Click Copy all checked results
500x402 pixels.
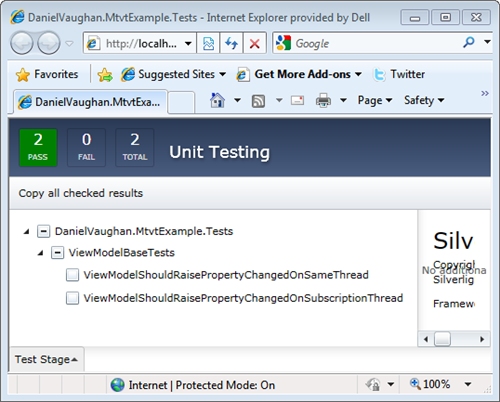click(81, 193)
